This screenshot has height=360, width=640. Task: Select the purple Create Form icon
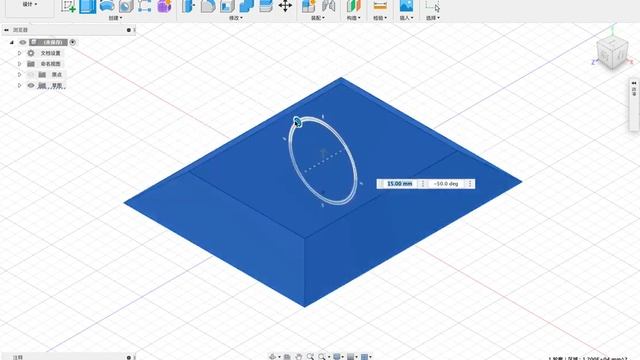(x=164, y=6)
